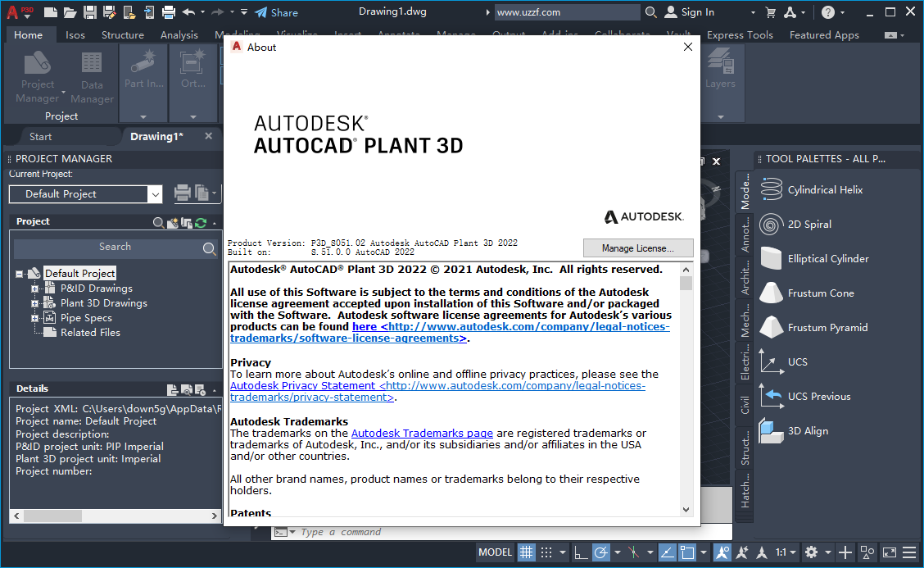Click in the project Search field

(115, 247)
